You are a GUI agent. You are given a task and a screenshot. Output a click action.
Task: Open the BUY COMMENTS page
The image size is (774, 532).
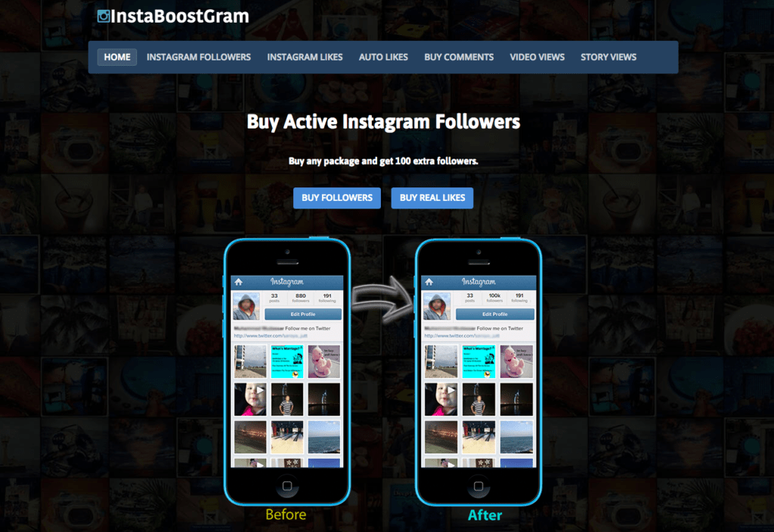(x=459, y=57)
